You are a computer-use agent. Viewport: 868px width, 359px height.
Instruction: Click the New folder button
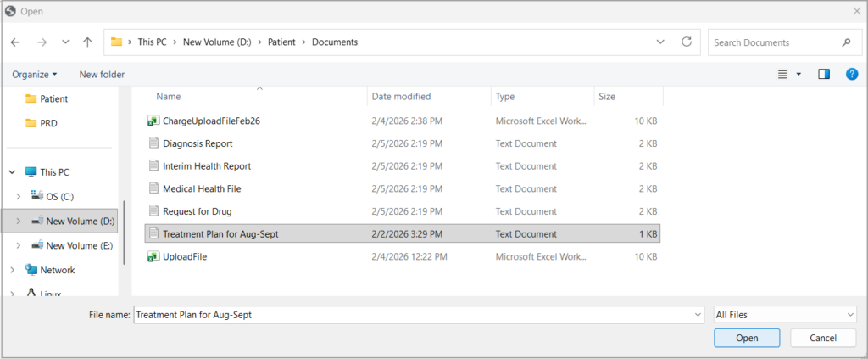[x=102, y=75]
